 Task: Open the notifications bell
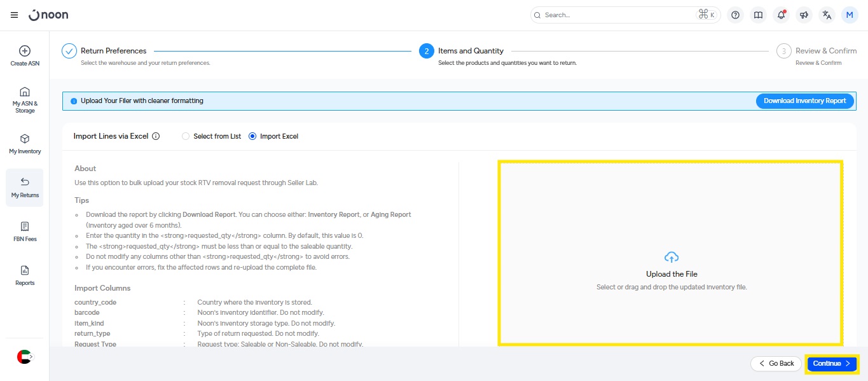[x=781, y=15]
